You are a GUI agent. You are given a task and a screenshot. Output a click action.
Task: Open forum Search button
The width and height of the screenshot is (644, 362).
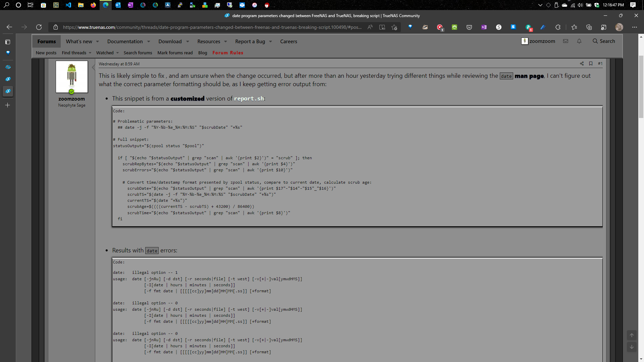(x=604, y=41)
